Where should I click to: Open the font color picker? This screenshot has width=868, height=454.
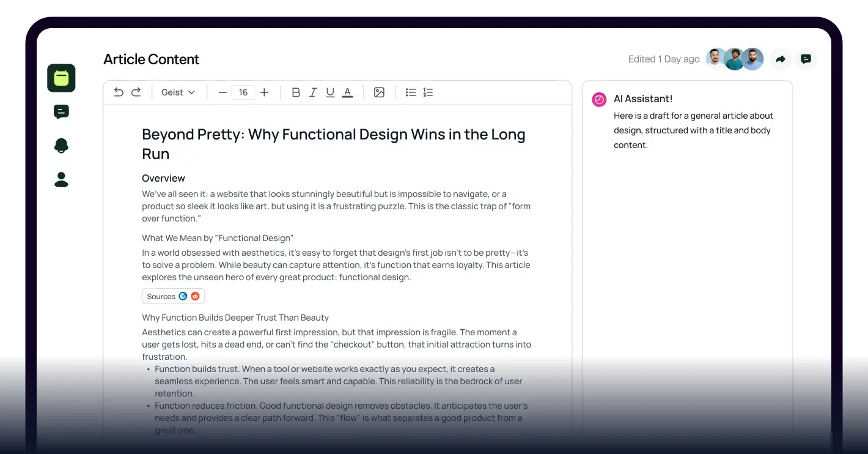[x=347, y=92]
